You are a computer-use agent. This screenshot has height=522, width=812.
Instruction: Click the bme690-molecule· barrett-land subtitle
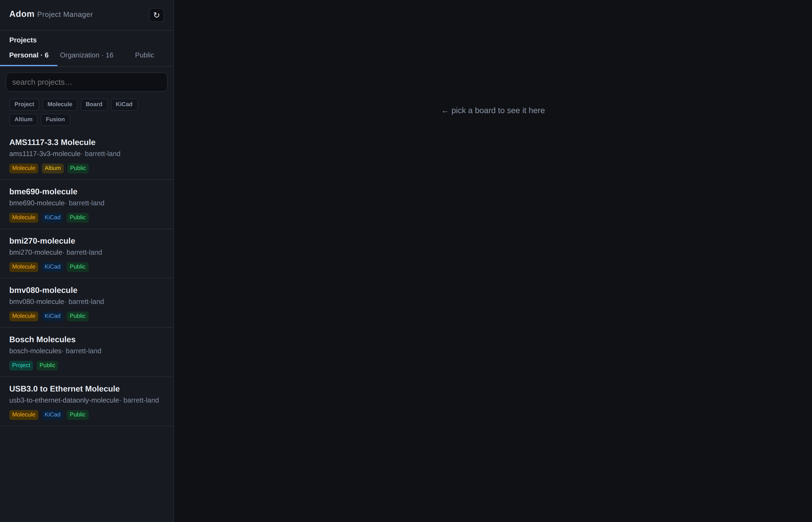tap(57, 203)
